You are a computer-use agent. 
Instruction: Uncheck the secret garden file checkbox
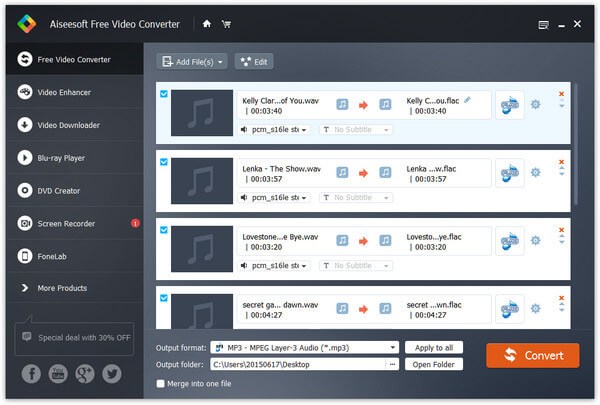coord(164,298)
